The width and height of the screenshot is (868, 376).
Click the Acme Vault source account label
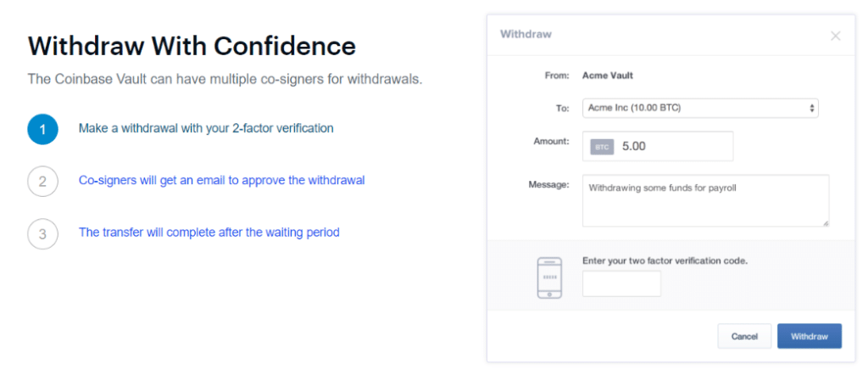pos(608,75)
